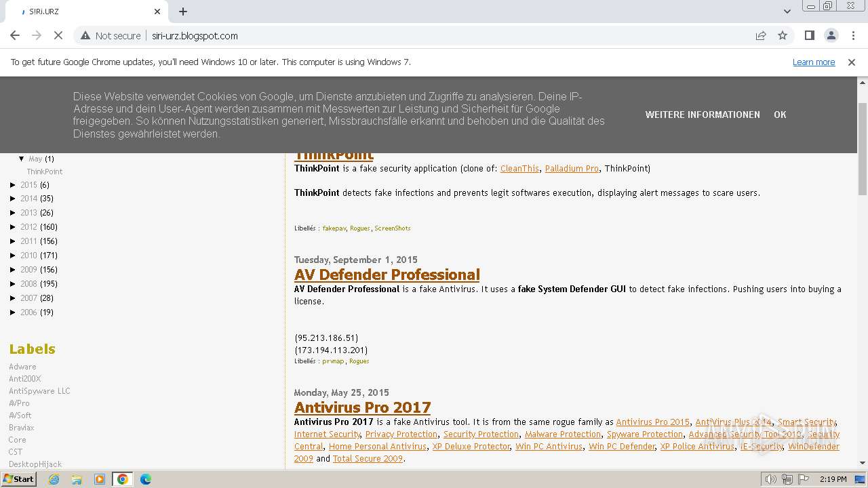
Task: Bookmark this tab with star icon
Action: coord(783,36)
